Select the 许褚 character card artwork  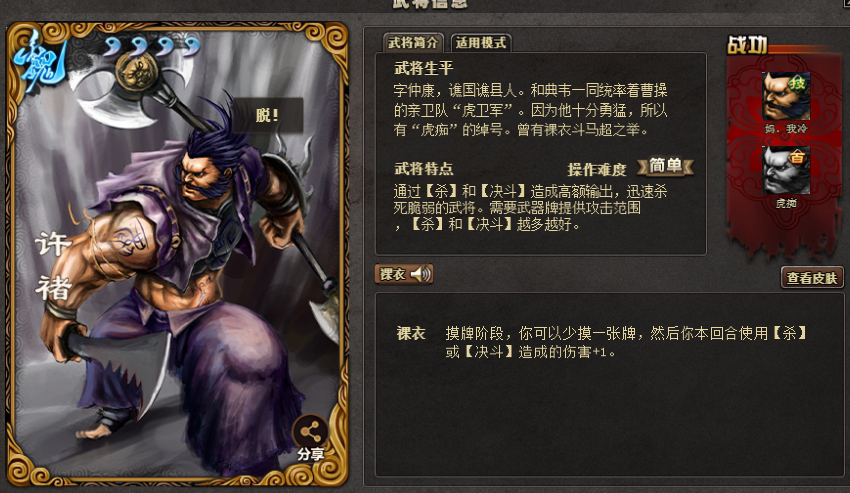click(177, 254)
